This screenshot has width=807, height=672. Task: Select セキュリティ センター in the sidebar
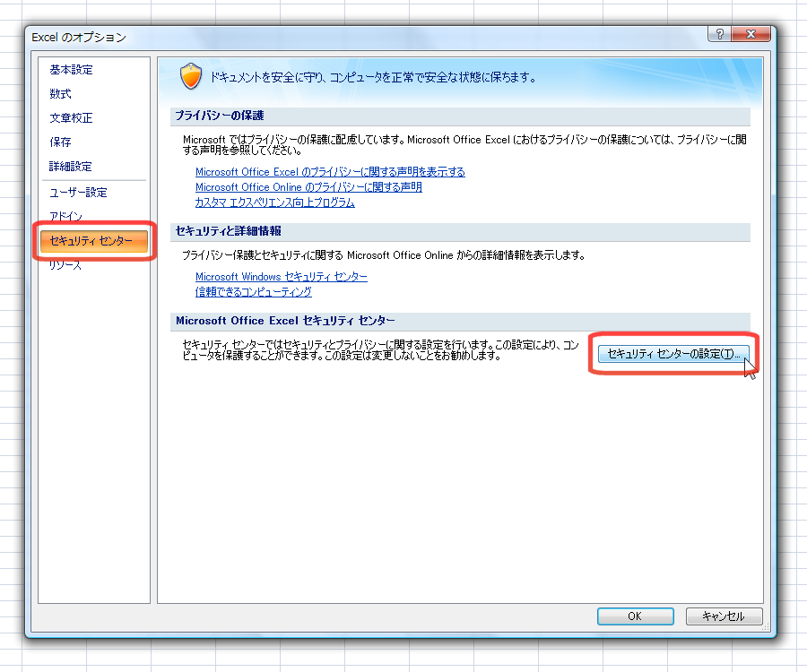[94, 241]
